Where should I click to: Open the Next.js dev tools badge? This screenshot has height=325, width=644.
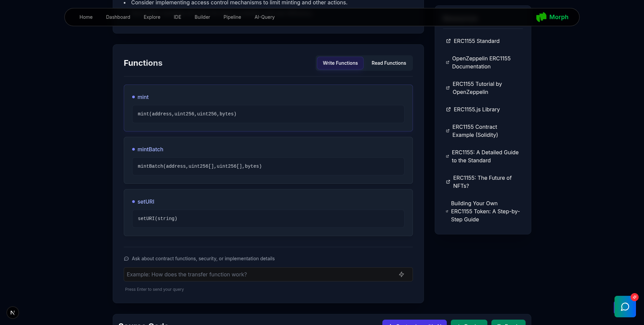13,313
